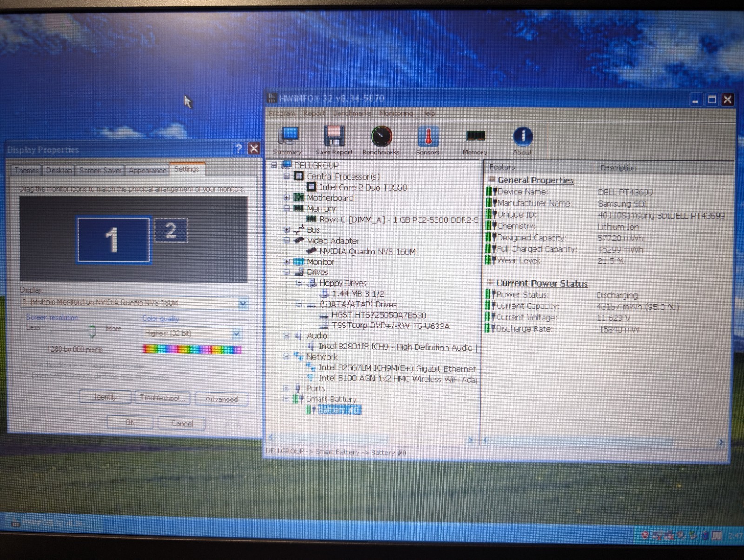This screenshot has height=560, width=744.
Task: Switch to the Themes tab
Action: tap(26, 170)
